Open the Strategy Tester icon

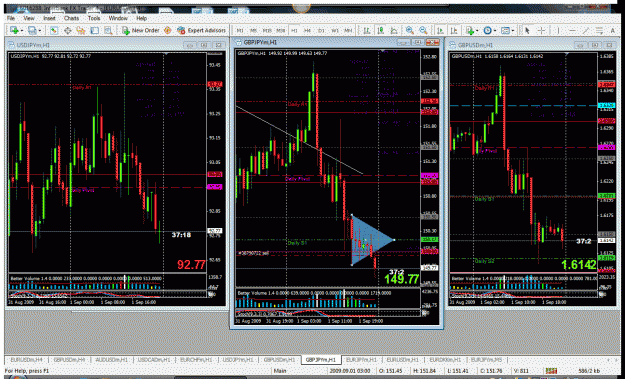click(x=108, y=30)
